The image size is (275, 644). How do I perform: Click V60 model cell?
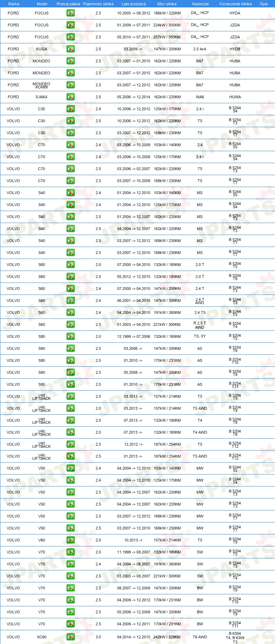point(41,540)
